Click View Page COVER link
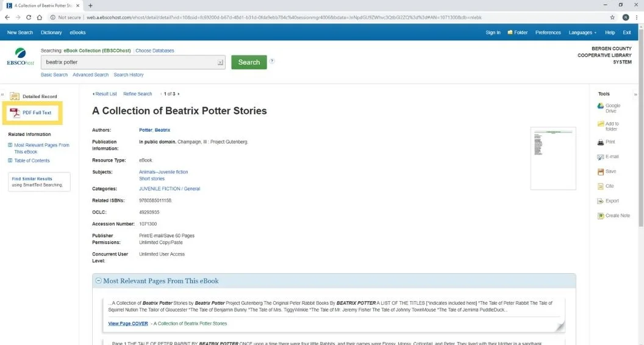Viewport: 644px width, 345px height. (x=128, y=324)
